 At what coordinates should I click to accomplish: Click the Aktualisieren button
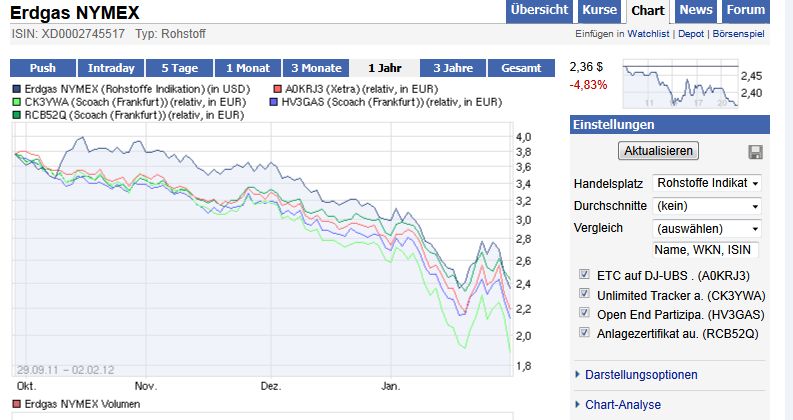[x=658, y=151]
